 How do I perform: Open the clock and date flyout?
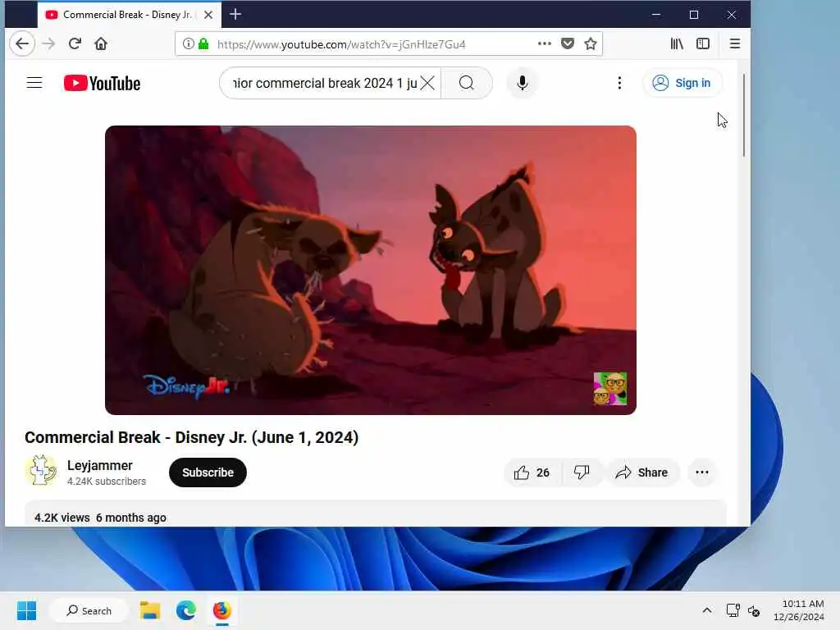point(799,610)
